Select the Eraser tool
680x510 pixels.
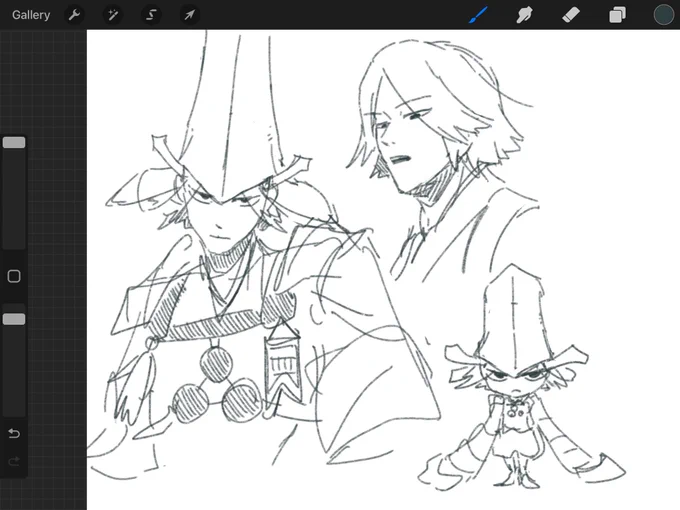click(x=571, y=15)
